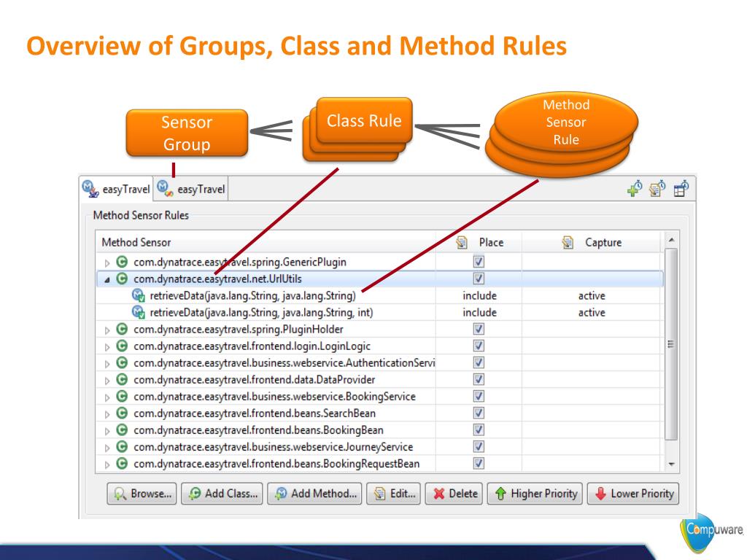The height and width of the screenshot is (560, 747).
Task: Click the scrollbar up arrow in rules table
Action: click(671, 240)
